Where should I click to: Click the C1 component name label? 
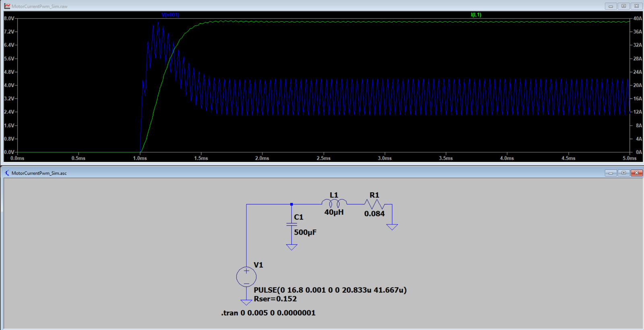[x=299, y=217]
